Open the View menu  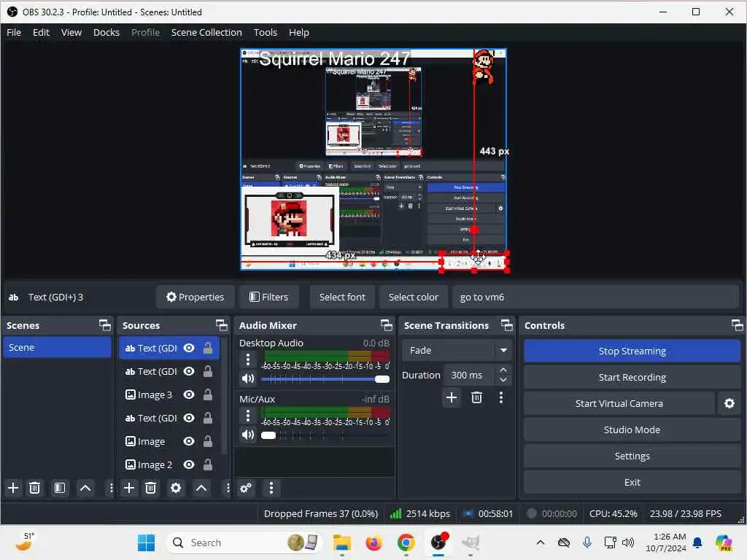click(x=71, y=32)
